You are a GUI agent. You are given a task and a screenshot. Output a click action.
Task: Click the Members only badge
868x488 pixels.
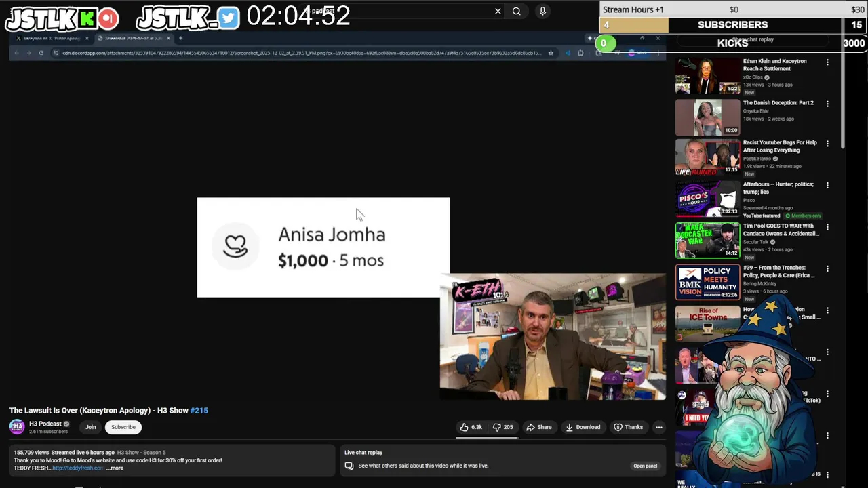pos(804,216)
